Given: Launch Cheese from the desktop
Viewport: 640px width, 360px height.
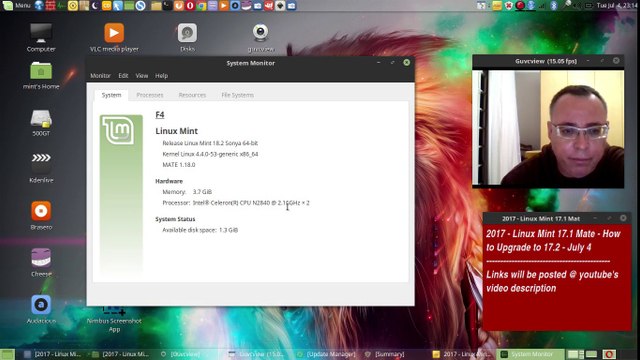Looking at the screenshot, I should click(41, 262).
